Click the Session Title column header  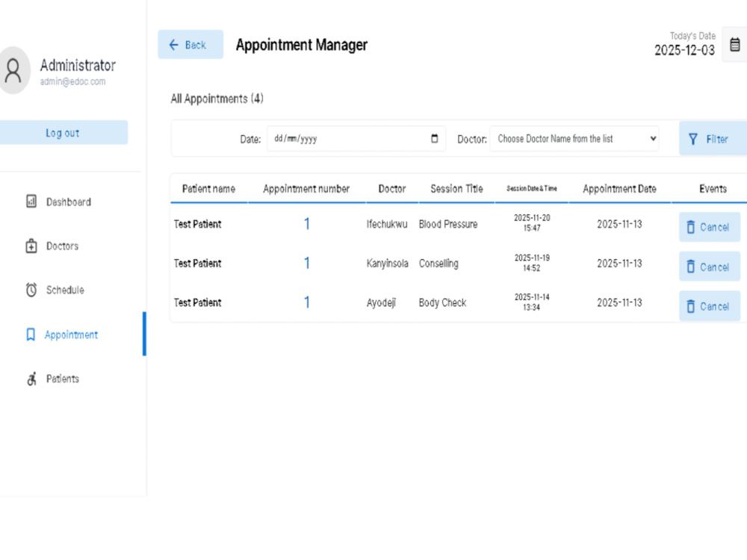click(456, 189)
